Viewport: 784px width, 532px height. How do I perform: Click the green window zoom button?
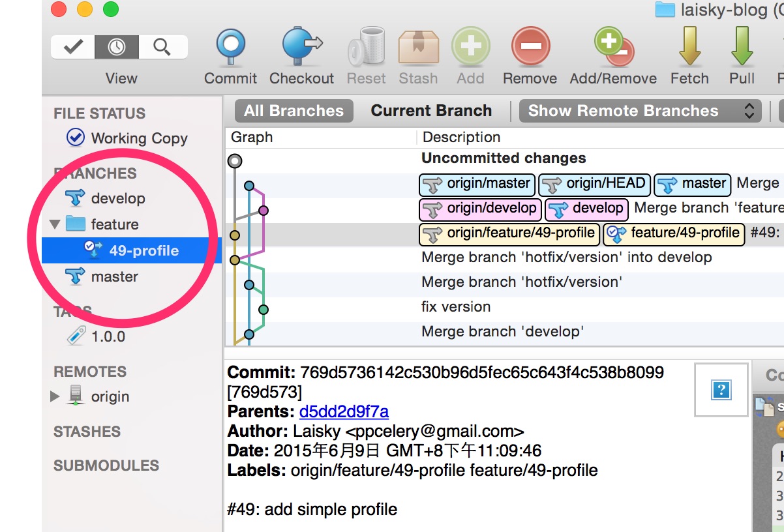[111, 9]
